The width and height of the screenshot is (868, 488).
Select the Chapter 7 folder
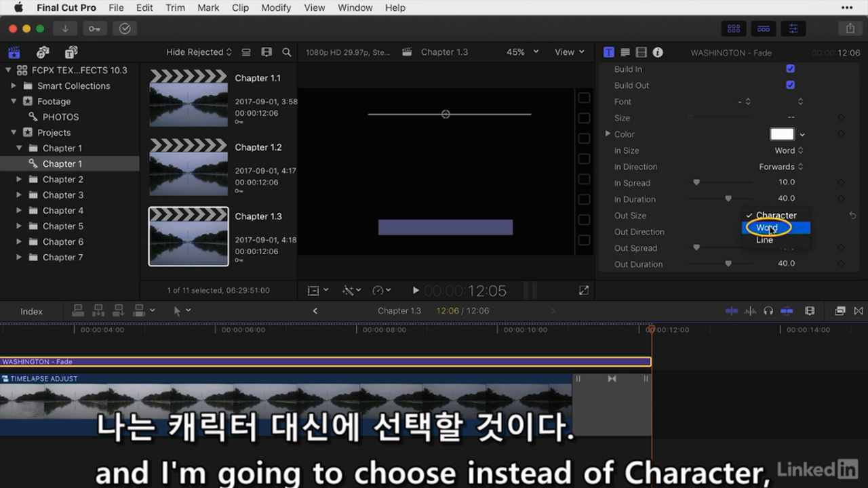tap(62, 258)
